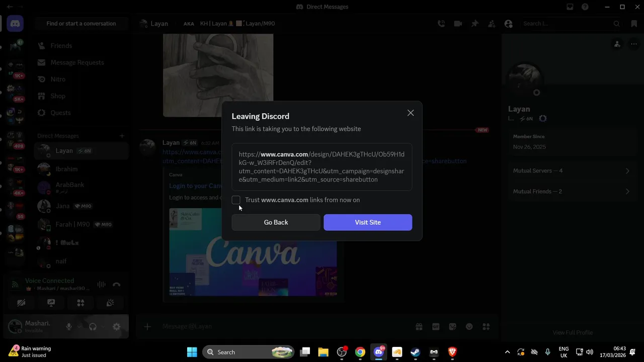
Task: Expand headphone output options arrow
Action: tap(103, 327)
